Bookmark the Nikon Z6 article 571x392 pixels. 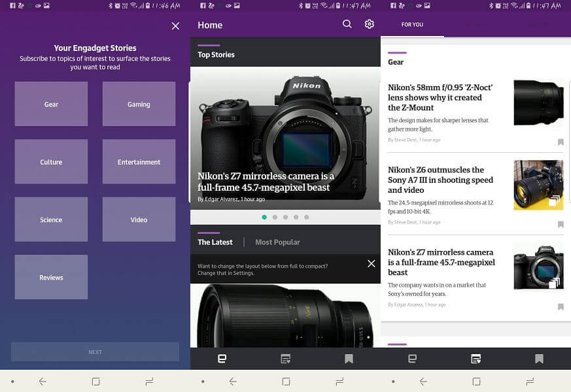pos(561,224)
